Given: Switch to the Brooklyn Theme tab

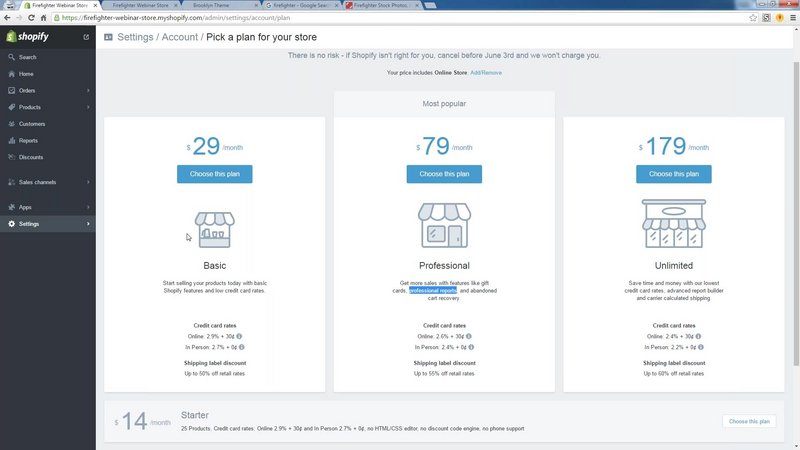Looking at the screenshot, I should [220, 5].
